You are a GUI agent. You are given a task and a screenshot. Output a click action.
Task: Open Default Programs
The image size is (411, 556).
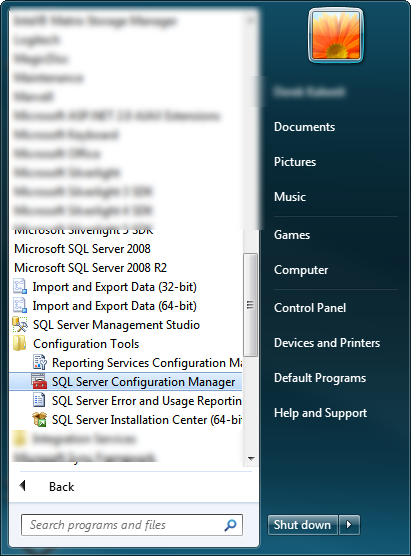click(x=320, y=378)
